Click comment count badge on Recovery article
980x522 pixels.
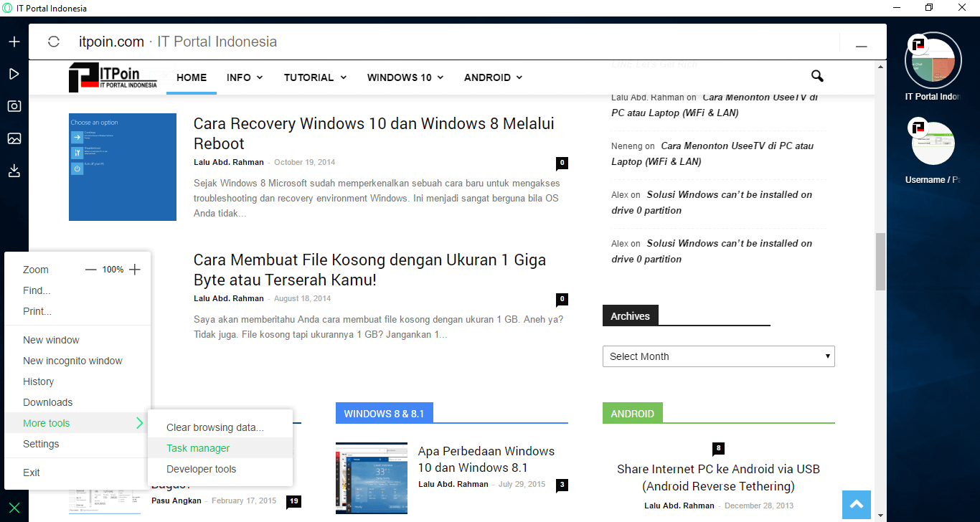pos(562,163)
